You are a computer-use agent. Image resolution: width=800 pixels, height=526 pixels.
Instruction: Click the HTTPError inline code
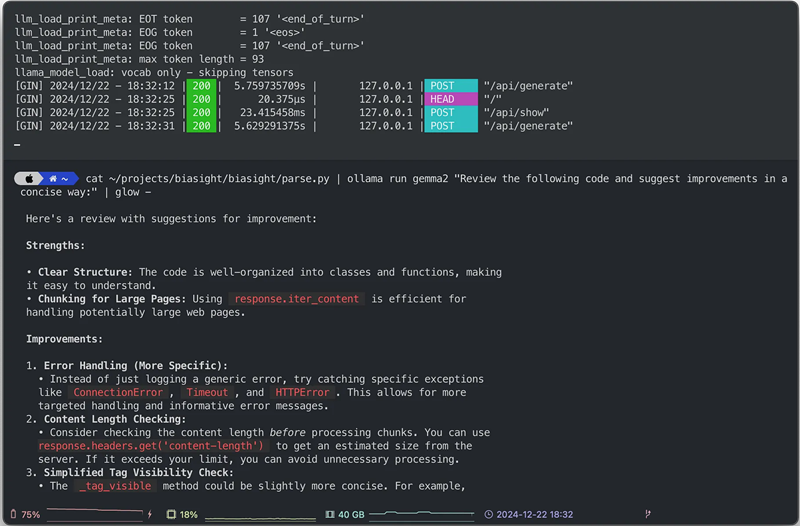click(302, 392)
